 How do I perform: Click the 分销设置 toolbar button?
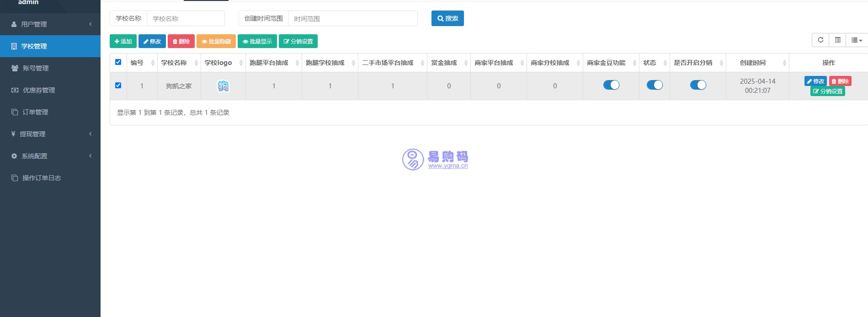click(x=298, y=41)
